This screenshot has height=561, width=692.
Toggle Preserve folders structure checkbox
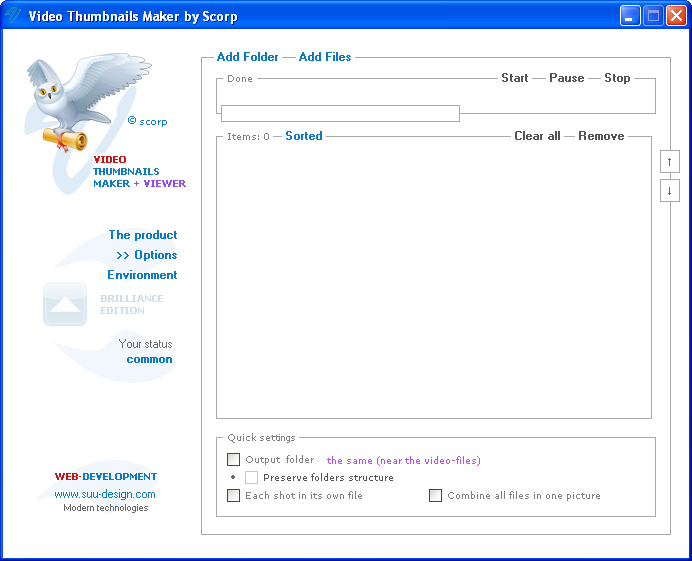pos(252,478)
